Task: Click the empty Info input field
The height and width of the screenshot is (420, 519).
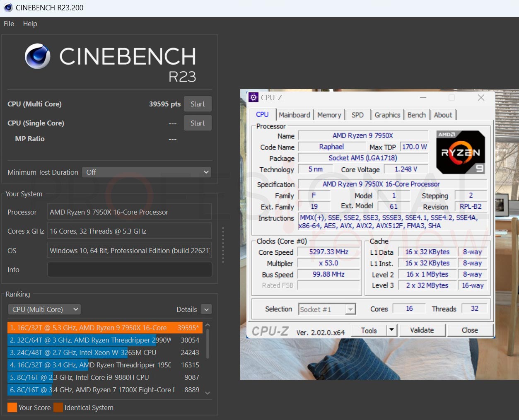Action: point(130,270)
